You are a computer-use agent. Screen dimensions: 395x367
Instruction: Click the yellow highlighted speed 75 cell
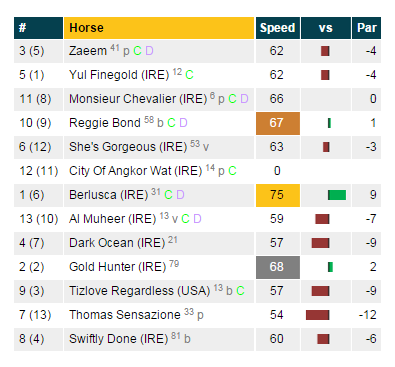[278, 195]
